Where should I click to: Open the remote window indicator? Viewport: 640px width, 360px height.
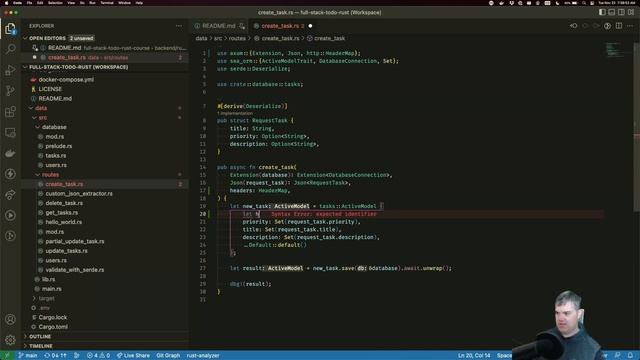[x=6, y=356]
